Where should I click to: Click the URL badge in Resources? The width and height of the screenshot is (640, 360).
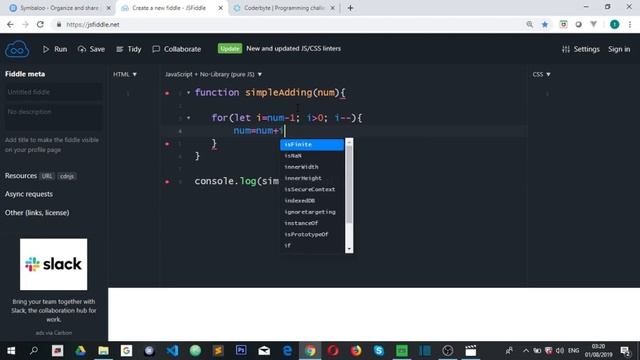(47, 176)
